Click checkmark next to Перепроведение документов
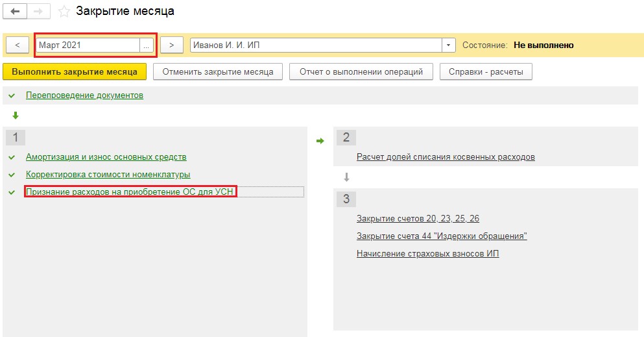The height and width of the screenshot is (337, 644). click(12, 95)
